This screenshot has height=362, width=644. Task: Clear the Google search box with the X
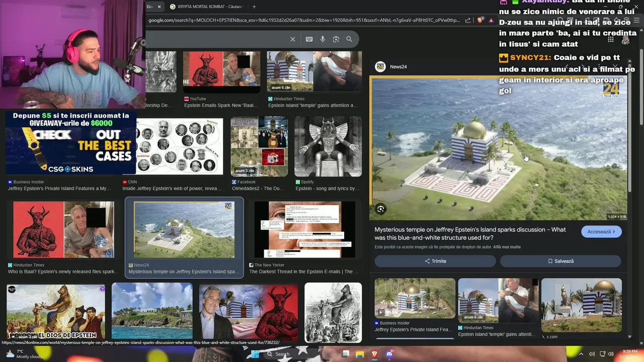(293, 39)
